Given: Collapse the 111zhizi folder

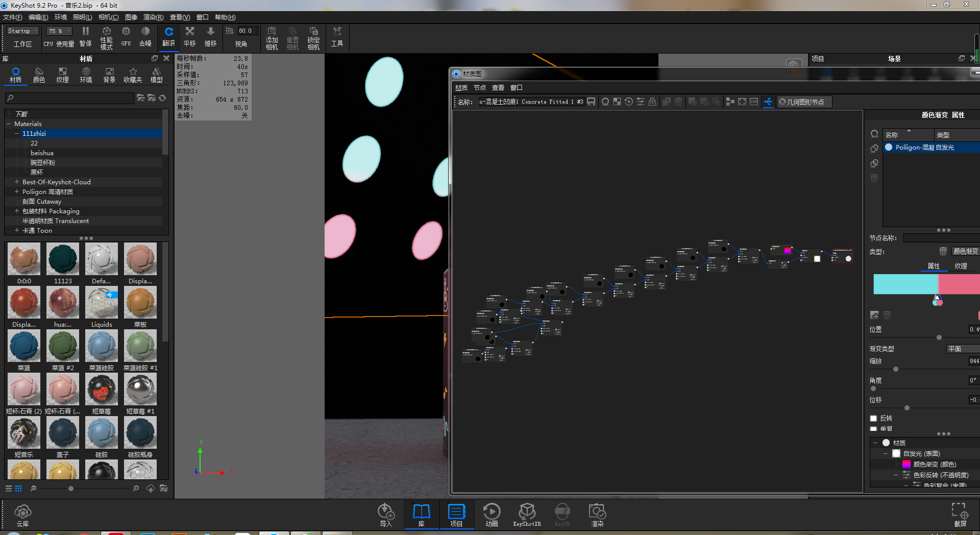Looking at the screenshot, I should pyautogui.click(x=17, y=133).
